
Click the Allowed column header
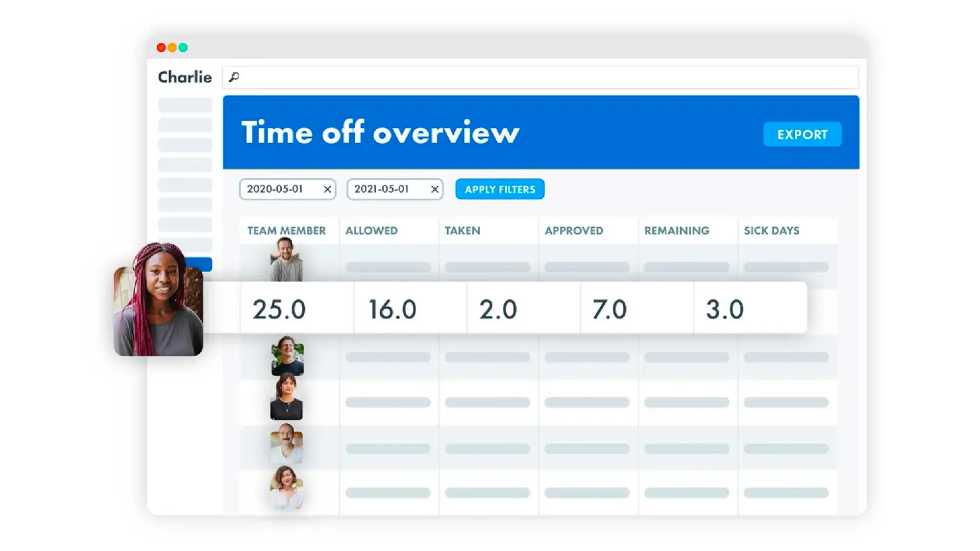371,230
